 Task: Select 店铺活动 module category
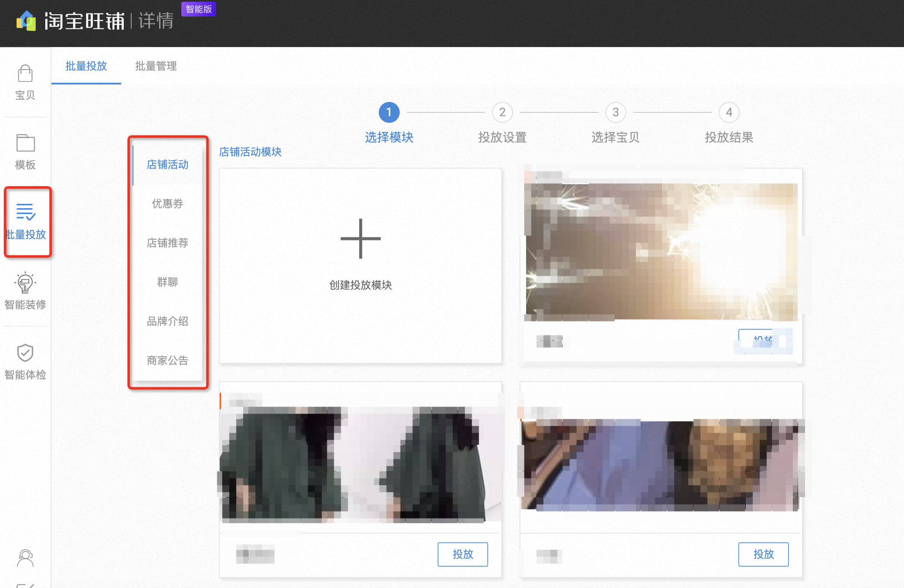coord(167,165)
